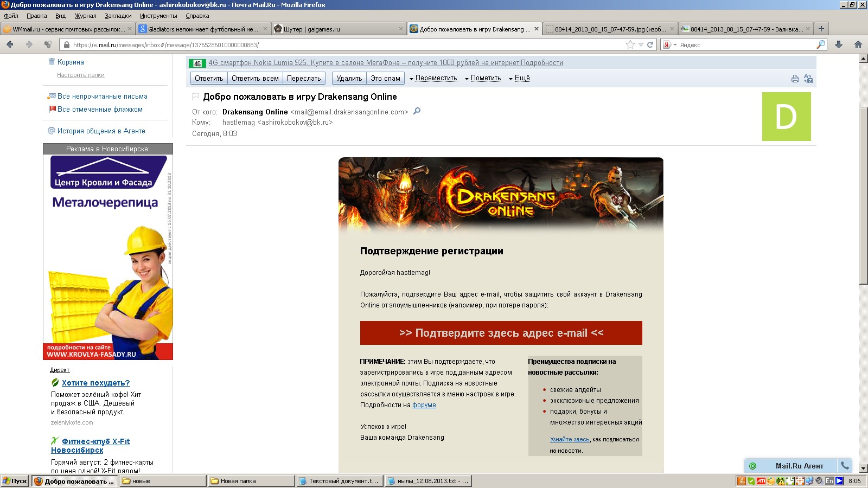This screenshot has width=868, height=488.
Task: Open the Закладки menu
Action: tap(118, 16)
